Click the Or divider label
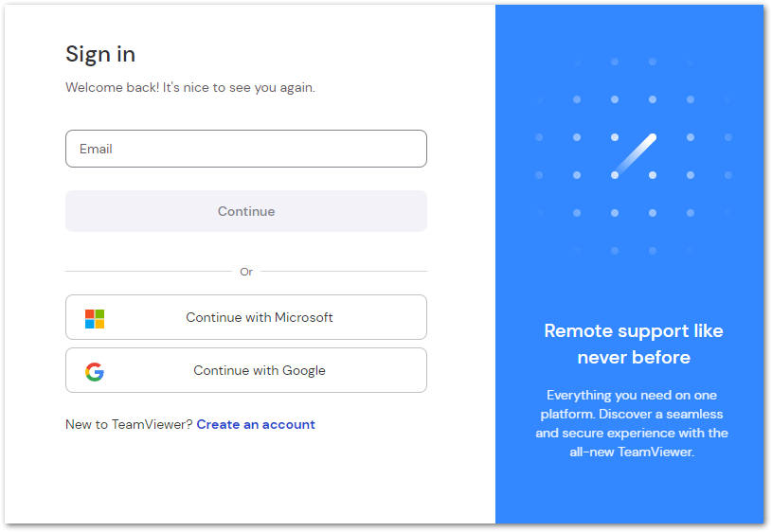 coord(246,272)
